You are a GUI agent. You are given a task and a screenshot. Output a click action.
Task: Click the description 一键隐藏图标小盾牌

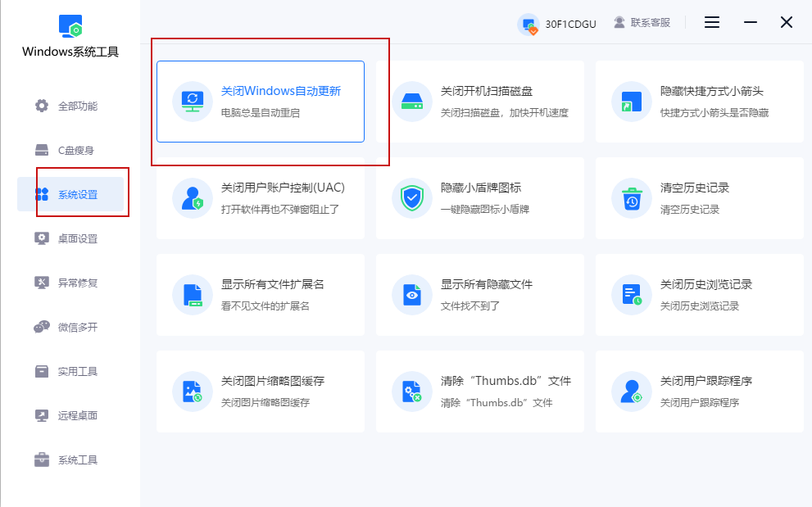point(485,209)
